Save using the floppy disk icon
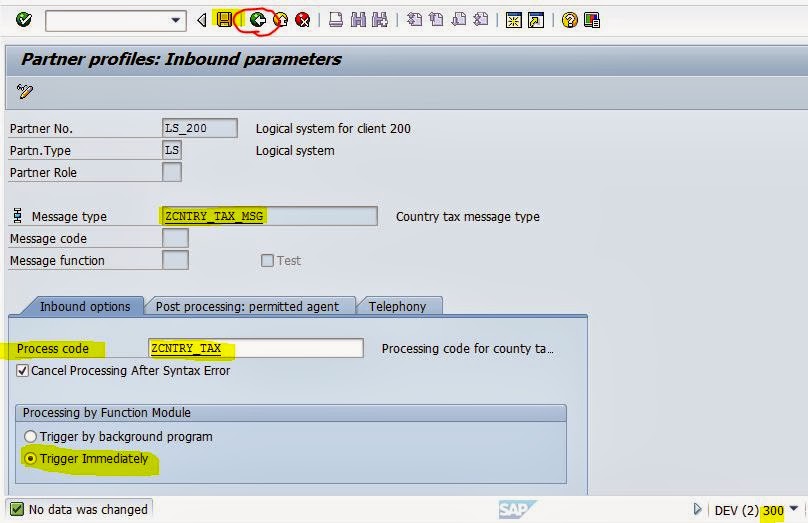 click(224, 20)
